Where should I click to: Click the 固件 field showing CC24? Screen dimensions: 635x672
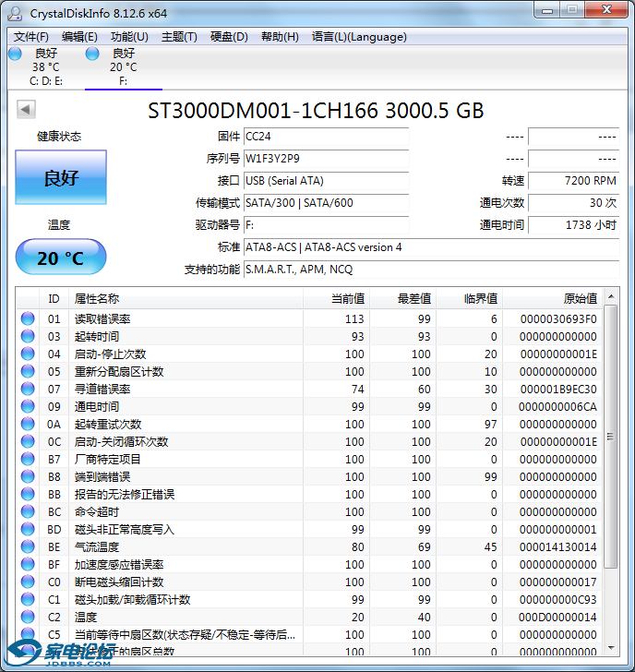pyautogui.click(x=326, y=137)
